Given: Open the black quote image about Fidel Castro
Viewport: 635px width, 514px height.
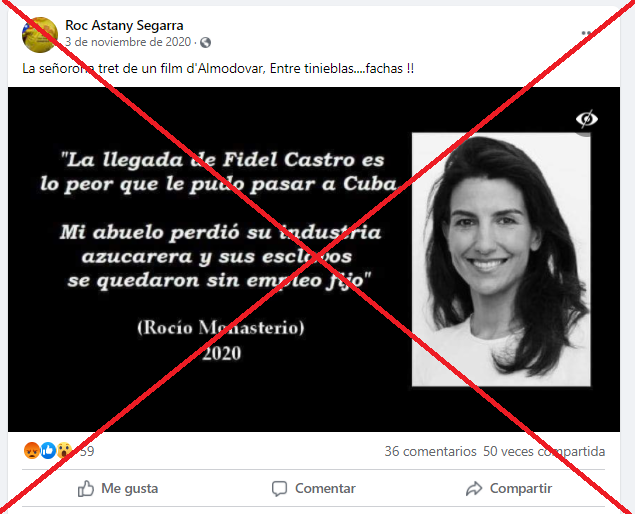Looking at the screenshot, I should pos(314,259).
